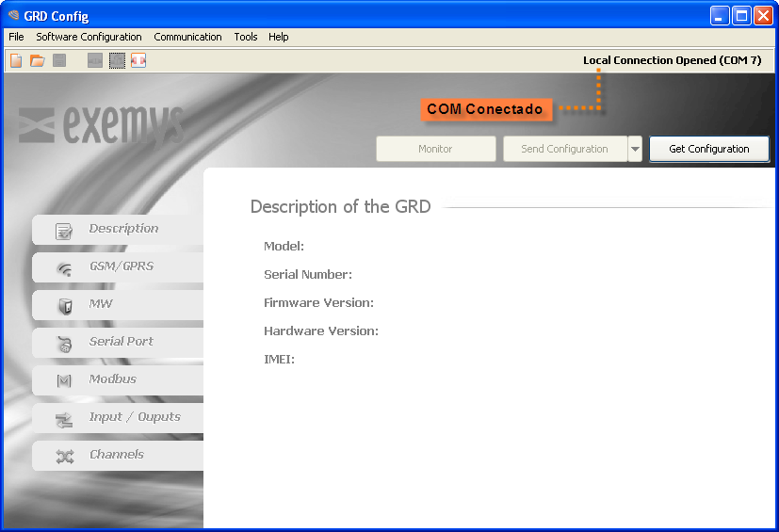Viewport: 779px width, 532px height.
Task: Click the Send Configuration button
Action: click(x=563, y=149)
